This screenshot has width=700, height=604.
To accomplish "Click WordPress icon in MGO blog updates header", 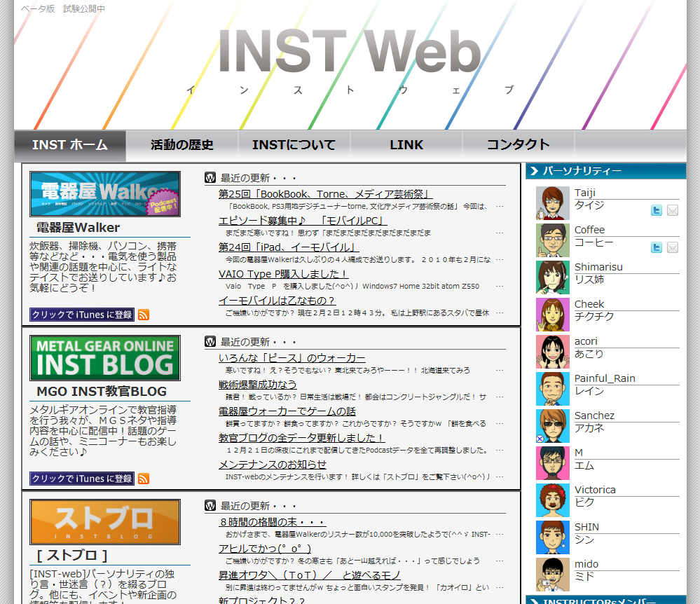I will (210, 341).
